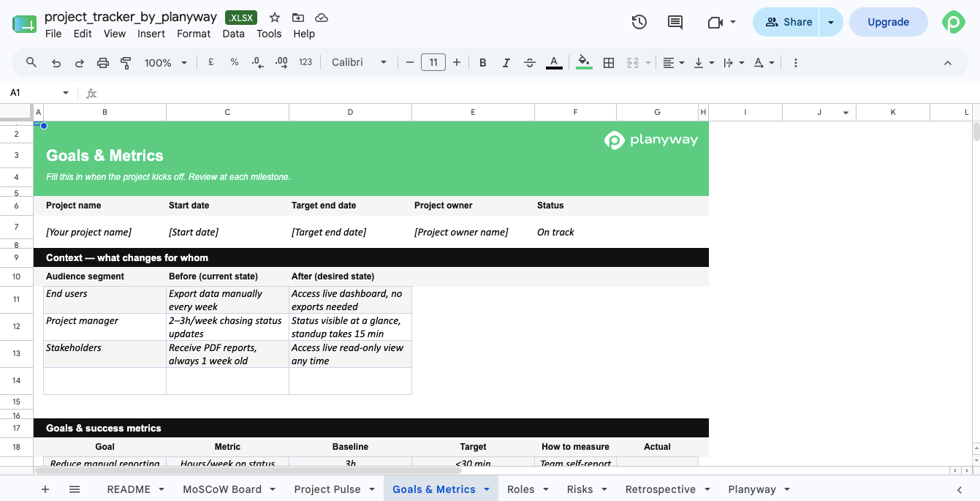Click the merge cells icon
The height and width of the screenshot is (501, 980).
pos(633,63)
